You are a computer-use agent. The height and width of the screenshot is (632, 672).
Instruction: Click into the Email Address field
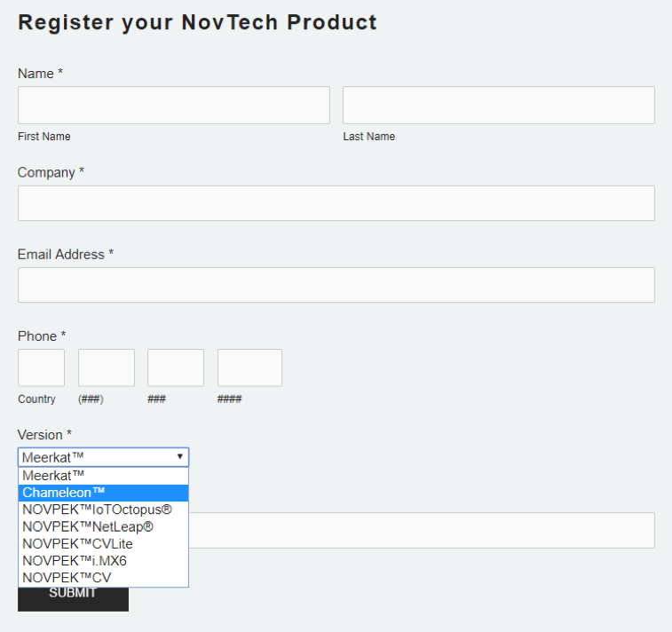(x=336, y=285)
